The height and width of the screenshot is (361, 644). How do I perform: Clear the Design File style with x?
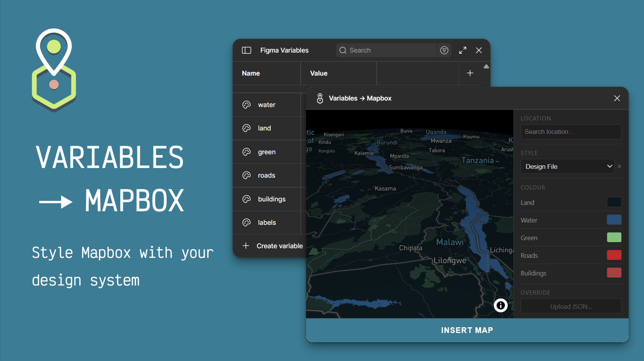pos(619,166)
